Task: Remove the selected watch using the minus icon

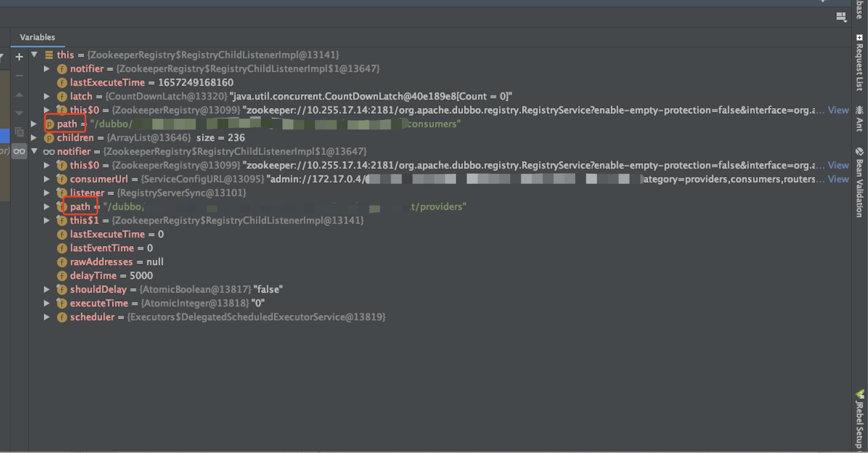Action: click(19, 76)
